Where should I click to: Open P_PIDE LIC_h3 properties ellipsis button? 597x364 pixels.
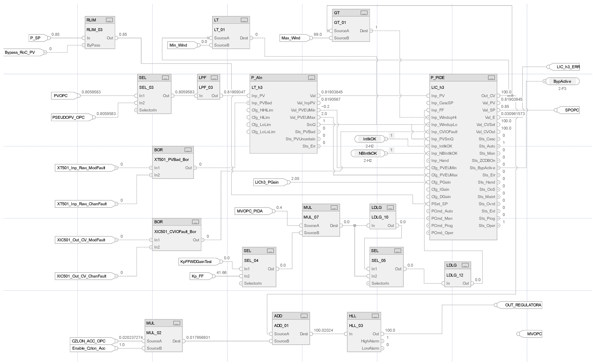click(x=491, y=78)
